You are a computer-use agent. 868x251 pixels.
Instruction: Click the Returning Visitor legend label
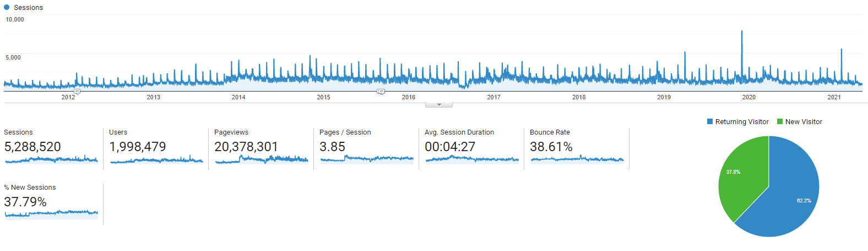click(x=741, y=122)
